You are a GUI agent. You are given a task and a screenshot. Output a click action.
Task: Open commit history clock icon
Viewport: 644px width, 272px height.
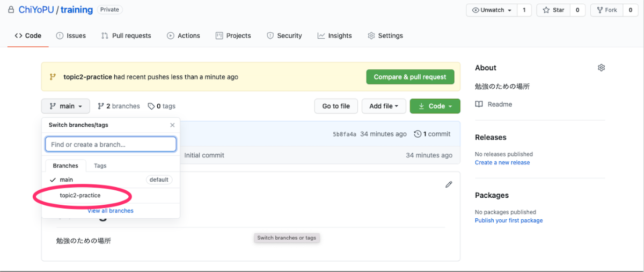click(418, 134)
